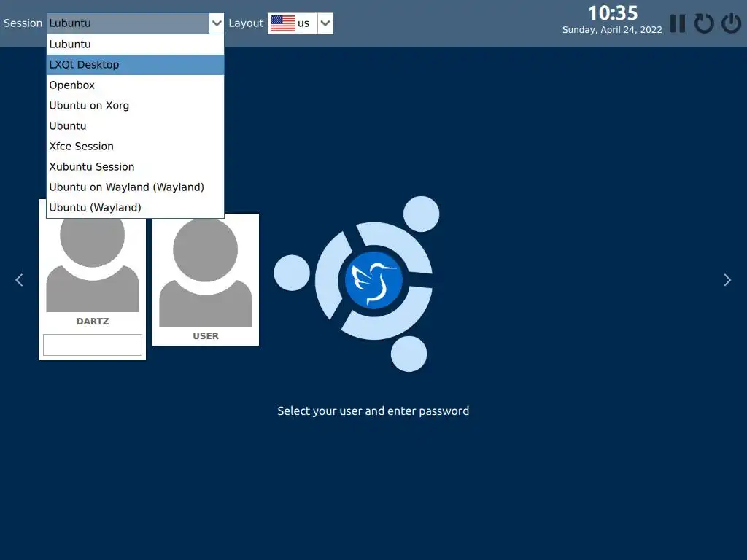Viewport: 747px width, 560px height.
Task: Select Xubuntu Session
Action: (135, 167)
